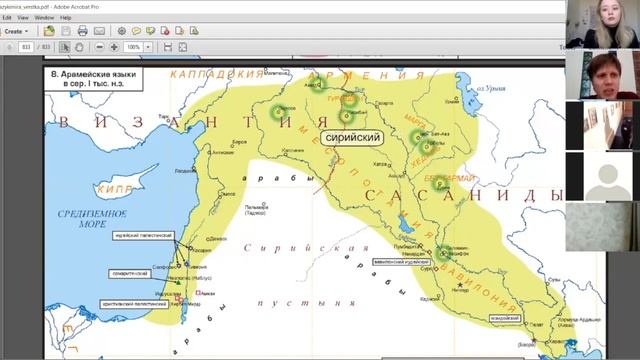Click the 'иудейский палестинский' map label box
Screen dimensions: 640x360
point(143,236)
